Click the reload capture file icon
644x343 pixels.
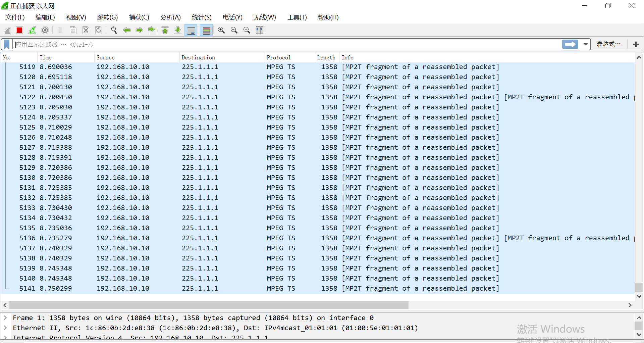[x=99, y=31]
